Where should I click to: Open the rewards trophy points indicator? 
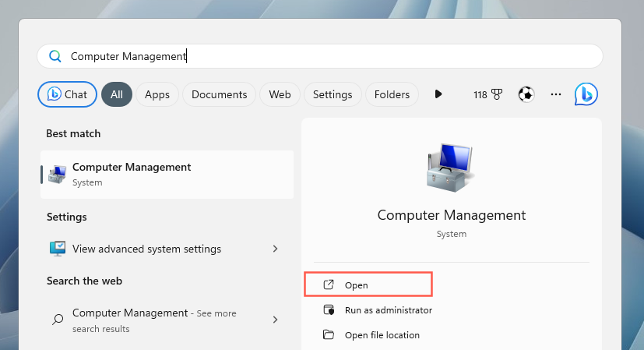pos(487,94)
